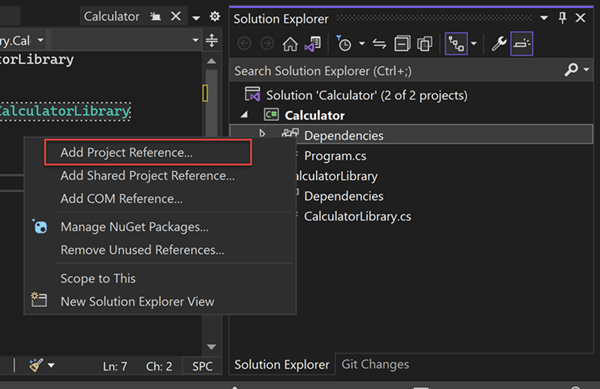Collapse All items in Solution Explorer
The height and width of the screenshot is (389, 600).
[x=402, y=44]
